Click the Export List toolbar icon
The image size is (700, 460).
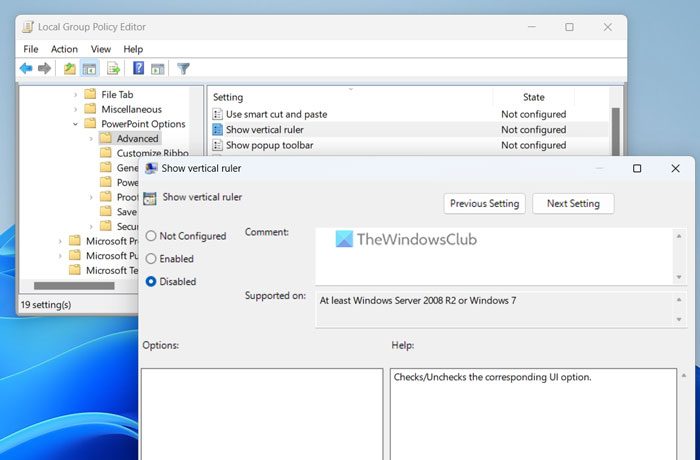tap(113, 69)
